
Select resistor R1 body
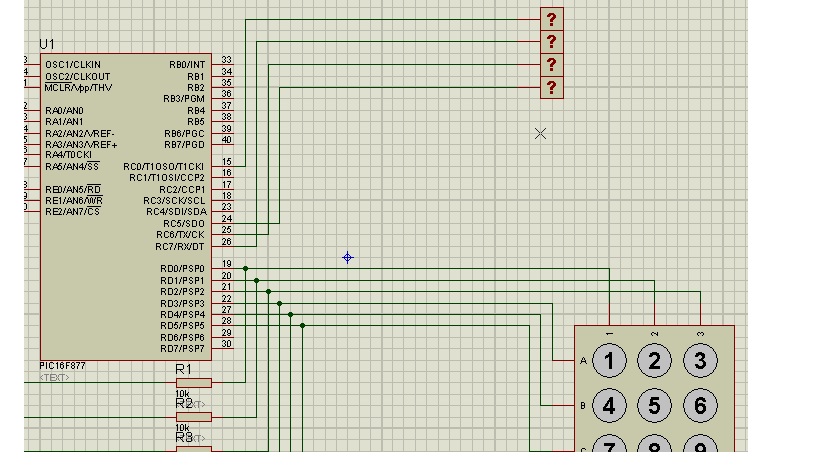click(194, 382)
